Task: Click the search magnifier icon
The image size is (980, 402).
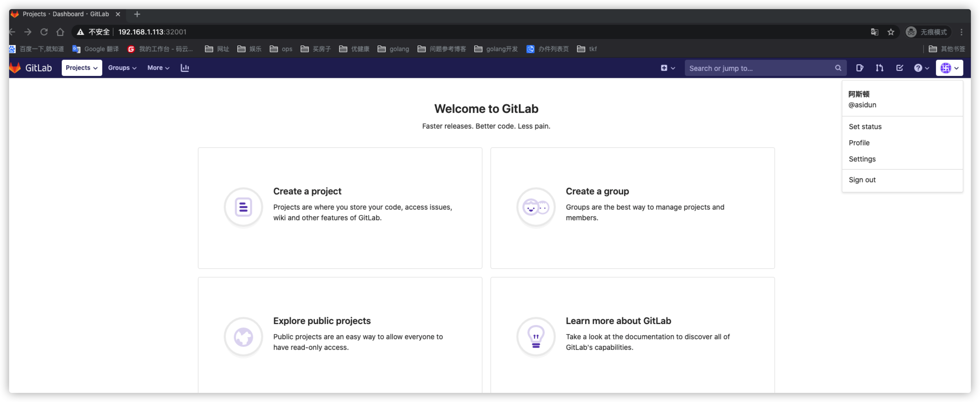Action: pyautogui.click(x=838, y=68)
